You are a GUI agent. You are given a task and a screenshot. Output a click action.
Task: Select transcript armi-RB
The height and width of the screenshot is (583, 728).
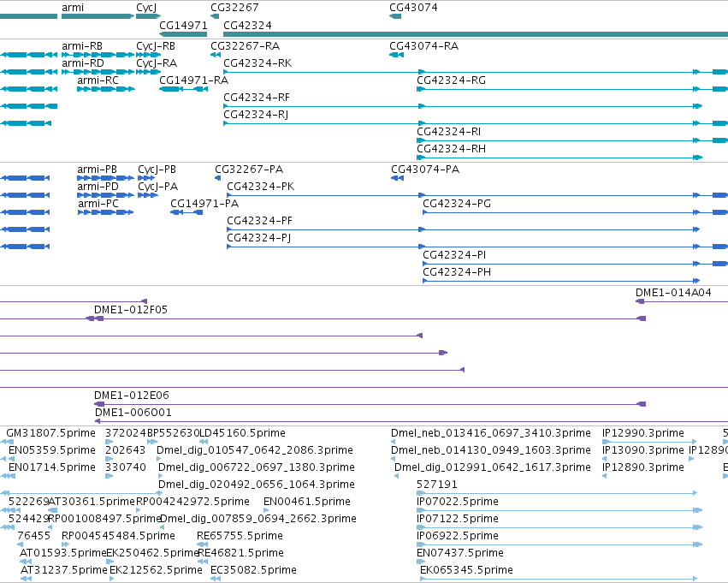tap(82, 46)
